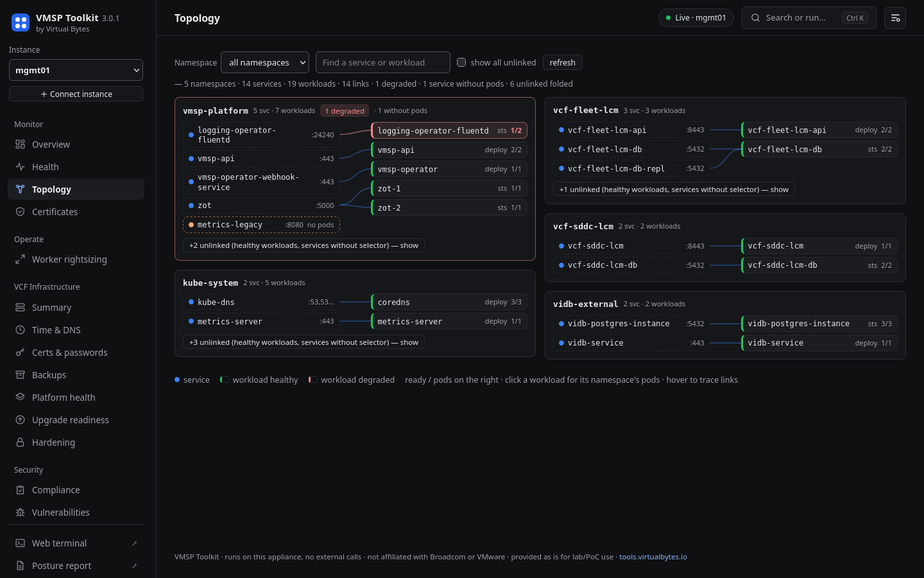The width and height of the screenshot is (924, 578).
Task: Select the zot-2 sts workload
Action: coord(449,207)
